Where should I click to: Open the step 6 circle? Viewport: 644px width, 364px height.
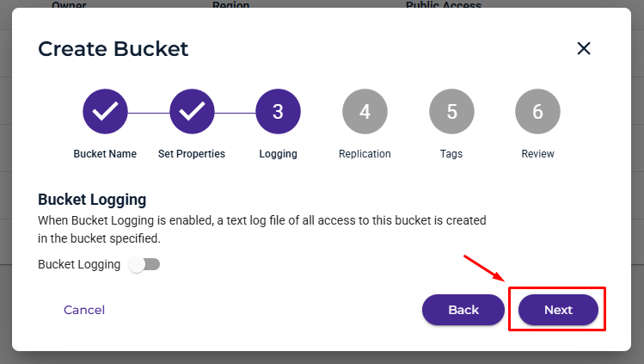(537, 112)
